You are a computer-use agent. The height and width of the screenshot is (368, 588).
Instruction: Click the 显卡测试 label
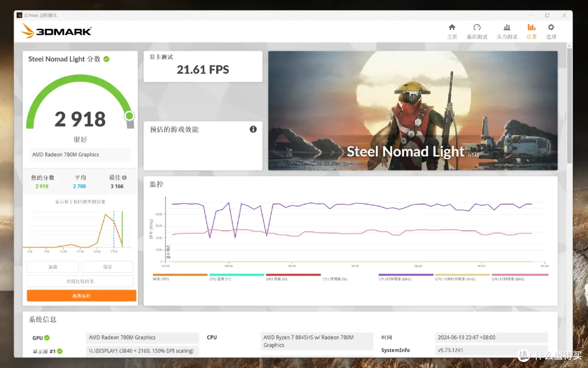tap(161, 57)
